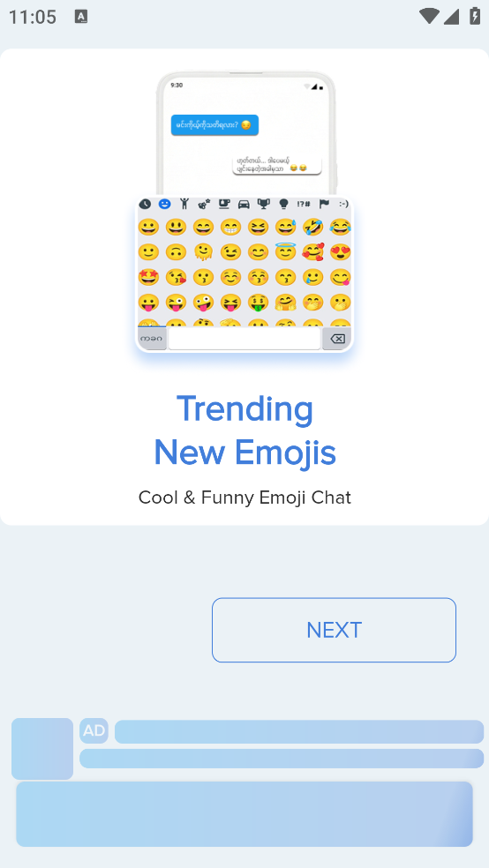Open the car travel category
Image resolution: width=489 pixels, height=868 pixels.
pyautogui.click(x=244, y=204)
